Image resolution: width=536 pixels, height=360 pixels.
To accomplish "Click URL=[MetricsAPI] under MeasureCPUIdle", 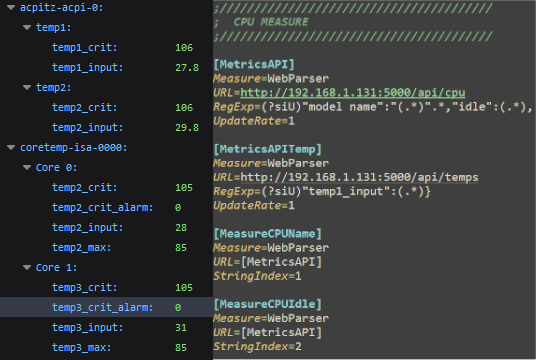I will pyautogui.click(x=268, y=332).
